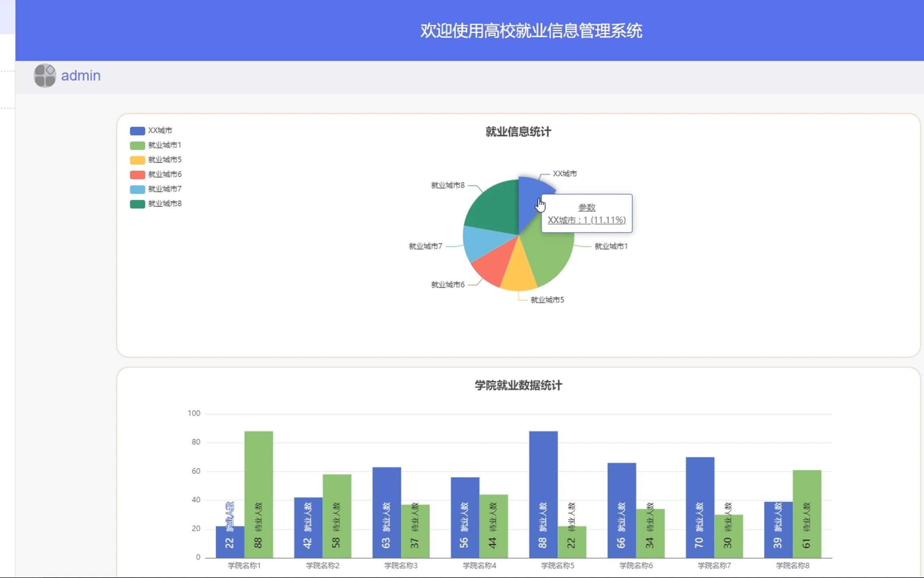Image resolution: width=924 pixels, height=578 pixels.
Task: Click legend label text 就业城市8
Action: (165, 204)
